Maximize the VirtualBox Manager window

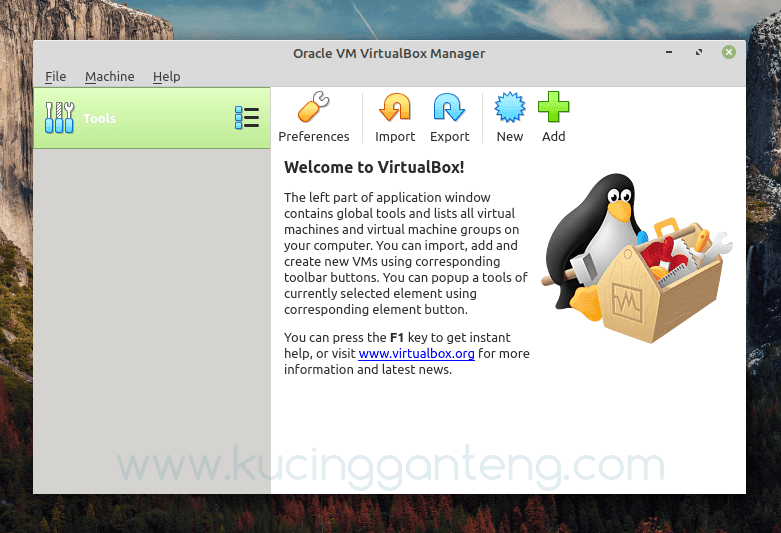point(699,52)
